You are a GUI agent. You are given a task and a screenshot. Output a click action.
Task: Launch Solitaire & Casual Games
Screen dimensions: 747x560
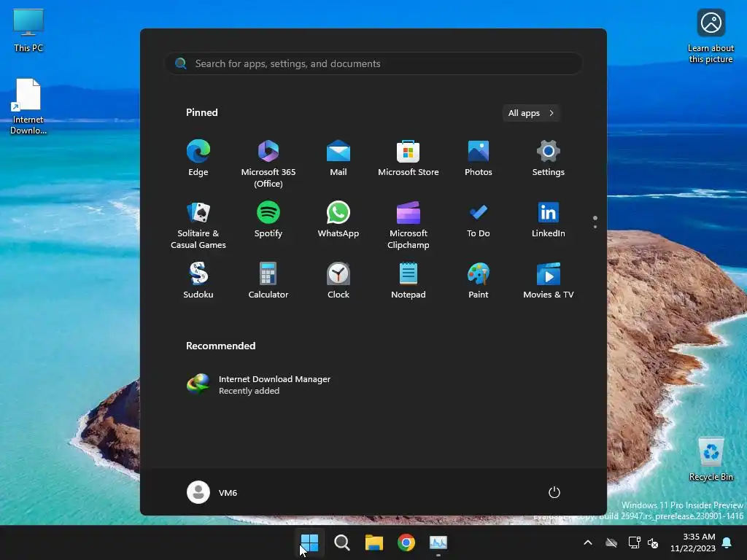(x=198, y=225)
